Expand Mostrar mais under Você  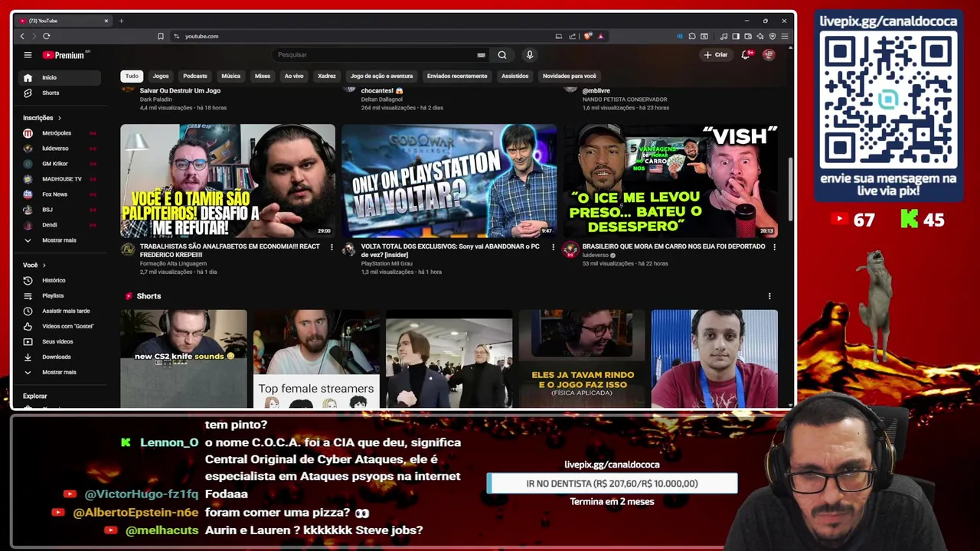60,372
